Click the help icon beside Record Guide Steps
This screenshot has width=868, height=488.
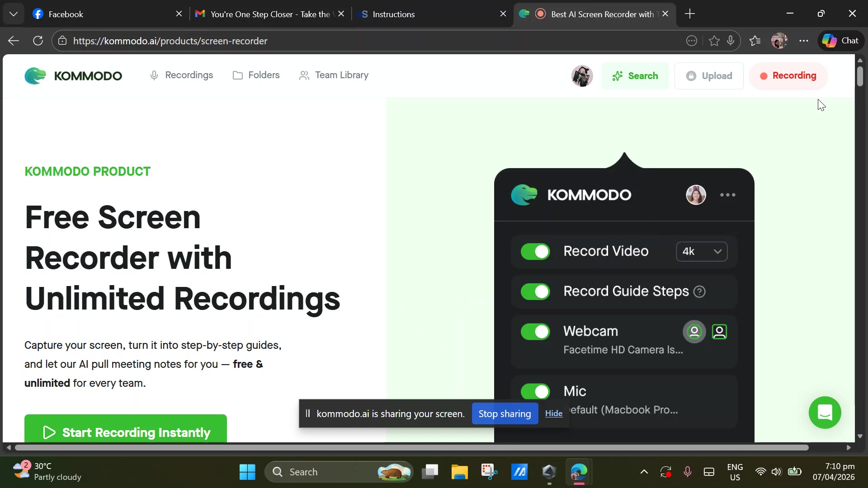point(699,292)
